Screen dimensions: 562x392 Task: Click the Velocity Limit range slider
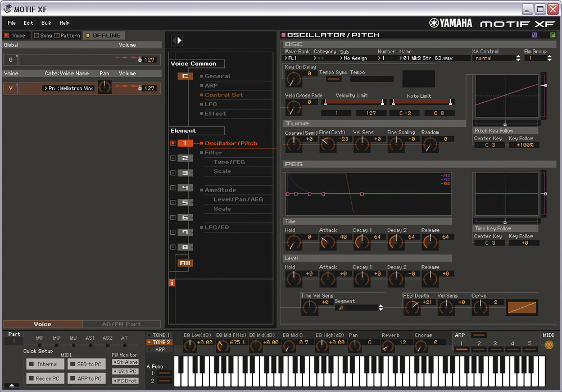click(x=353, y=102)
